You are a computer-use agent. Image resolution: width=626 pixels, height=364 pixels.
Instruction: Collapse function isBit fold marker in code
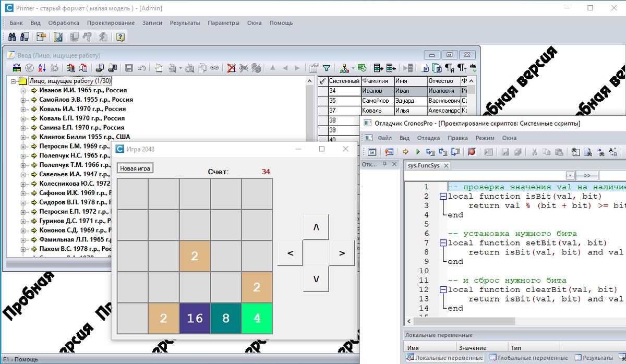(x=443, y=196)
